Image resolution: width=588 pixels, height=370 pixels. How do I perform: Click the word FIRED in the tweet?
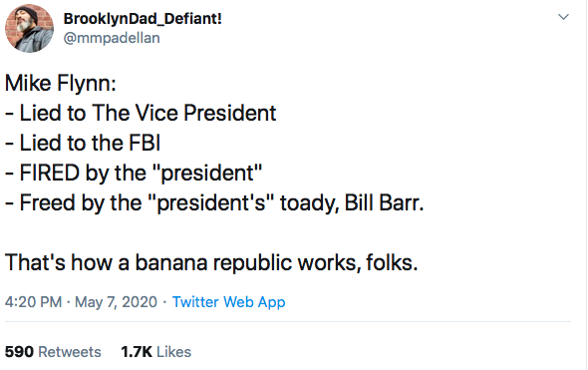point(50,173)
